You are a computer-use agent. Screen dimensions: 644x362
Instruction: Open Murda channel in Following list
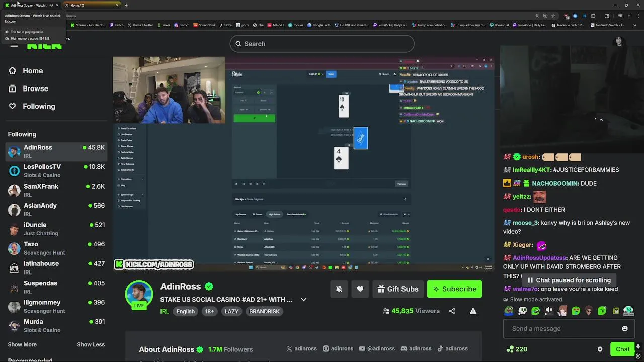pos(56,326)
